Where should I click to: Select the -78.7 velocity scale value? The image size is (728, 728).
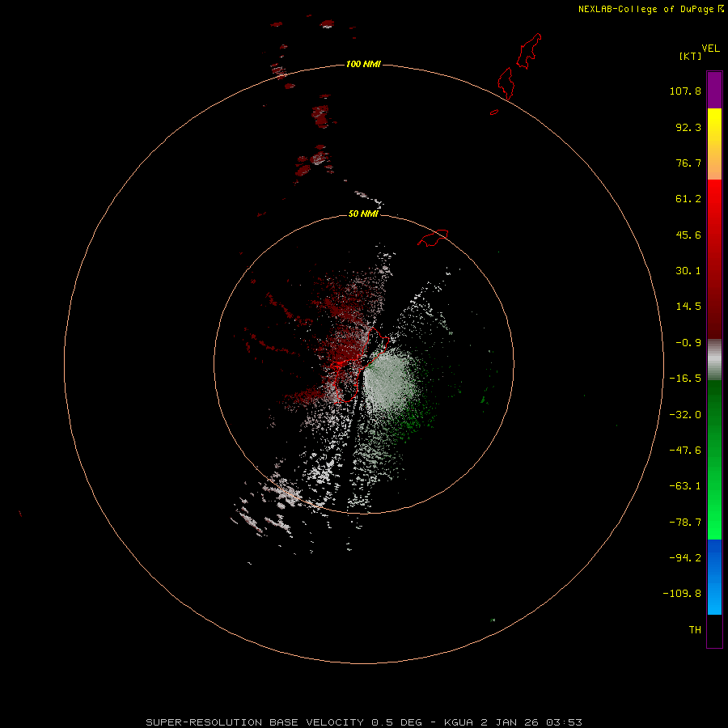tap(685, 523)
